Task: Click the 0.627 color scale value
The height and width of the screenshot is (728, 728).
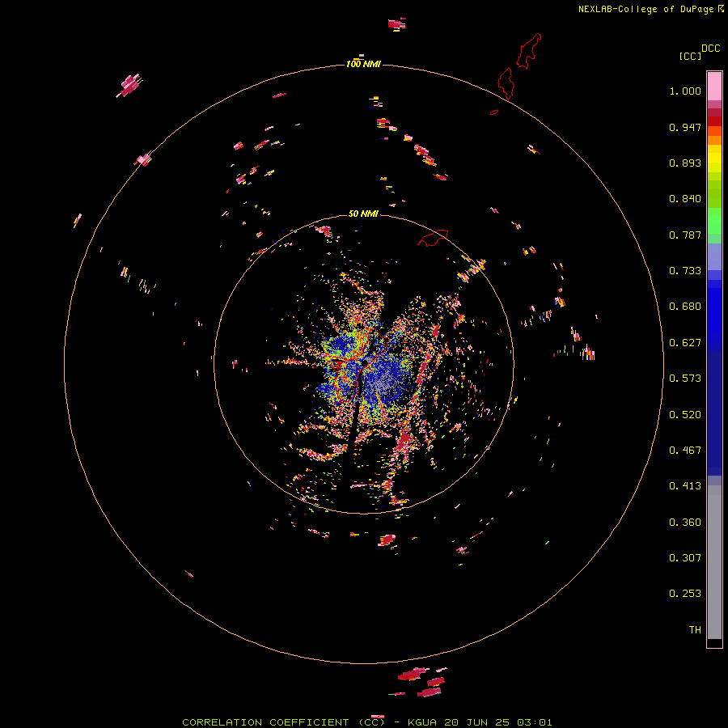Action: coord(685,343)
